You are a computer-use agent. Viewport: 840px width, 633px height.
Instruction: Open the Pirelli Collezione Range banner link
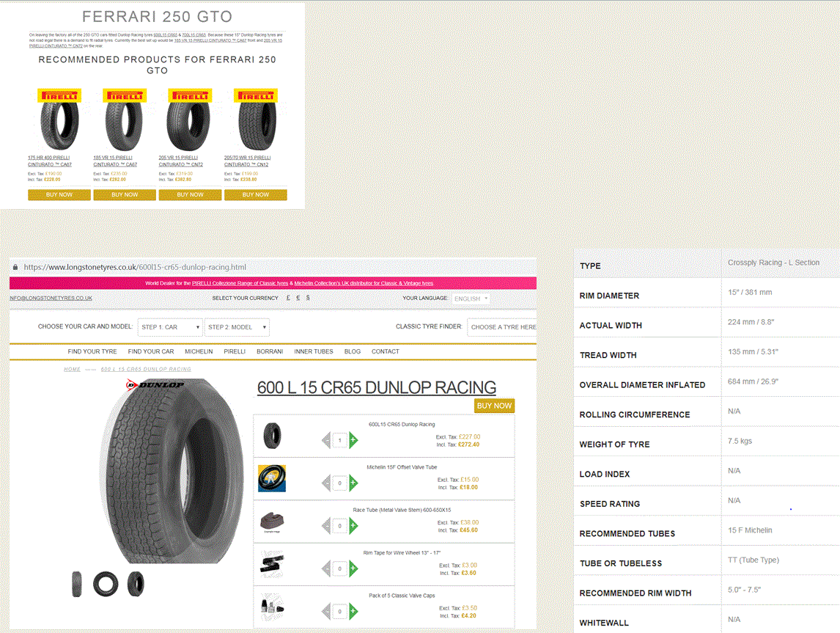click(240, 283)
